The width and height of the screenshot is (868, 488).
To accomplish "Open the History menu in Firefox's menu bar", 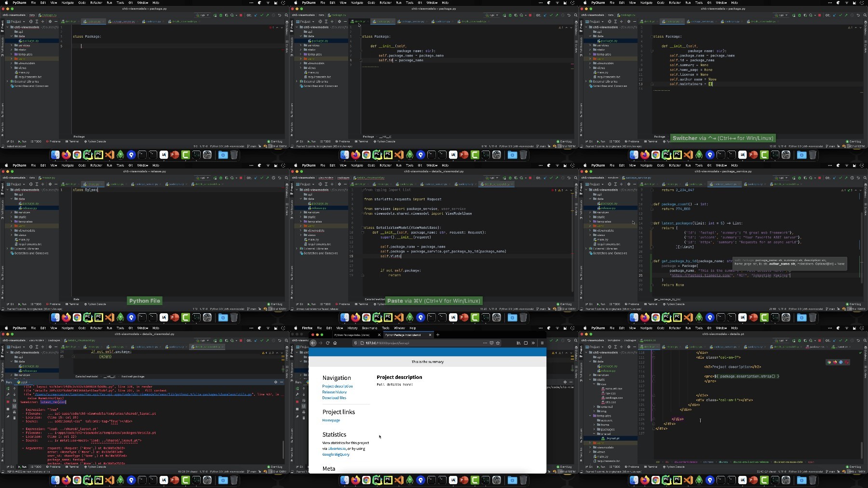I will tap(353, 328).
